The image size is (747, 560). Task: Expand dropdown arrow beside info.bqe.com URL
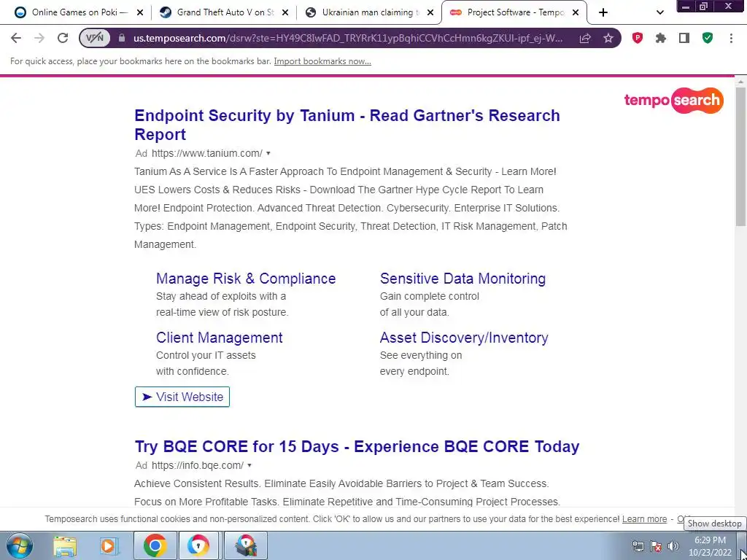(249, 466)
